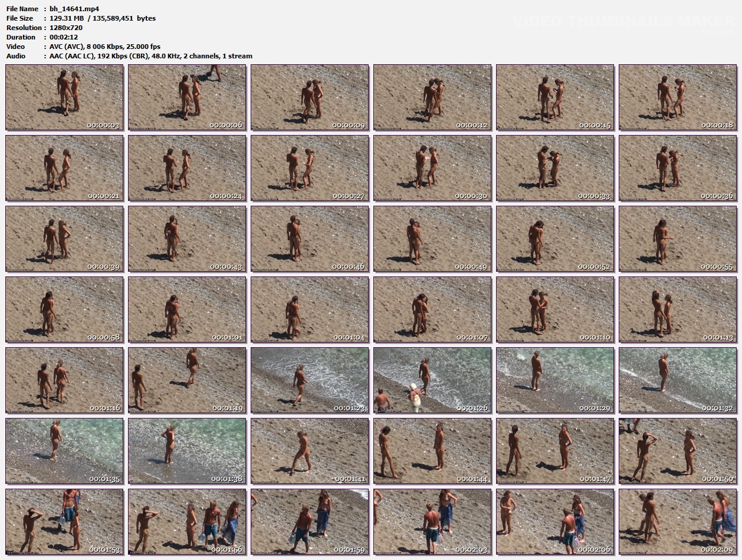Viewport: 742px width, 560px height.
Task: Select the thumbnail stamped 00:01:50
Action: [678, 451]
